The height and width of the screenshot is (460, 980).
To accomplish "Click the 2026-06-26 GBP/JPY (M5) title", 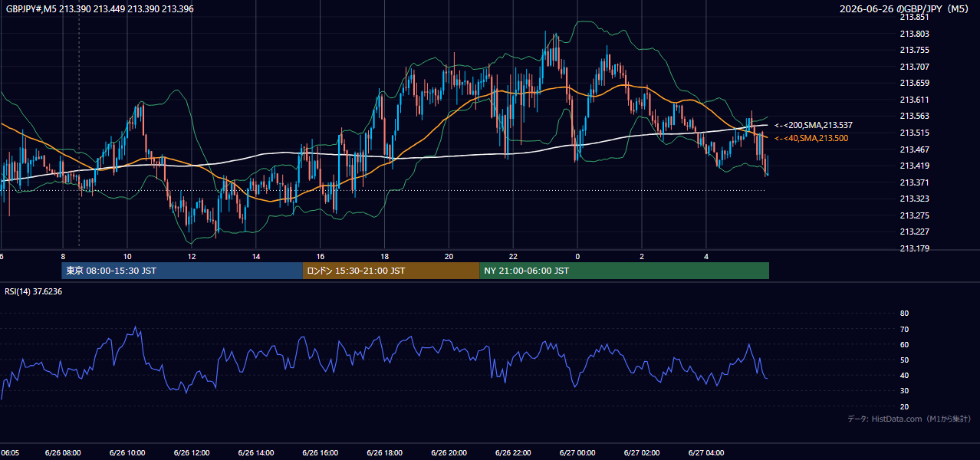I will click(905, 8).
